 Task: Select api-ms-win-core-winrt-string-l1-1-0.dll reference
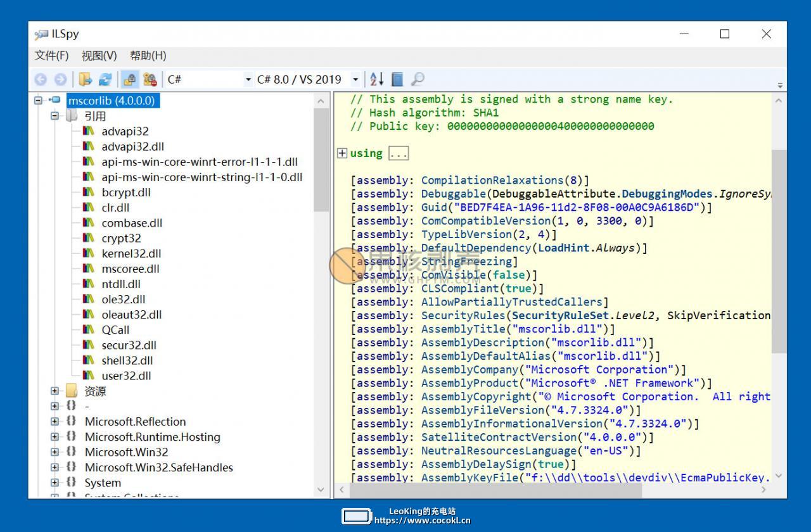(x=202, y=177)
